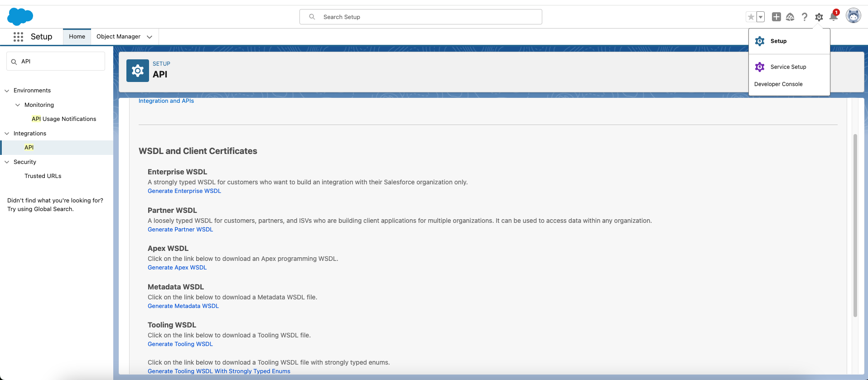Screen dimensions: 868x380
Task: Collapse the Environments tree section
Action: tap(7, 91)
